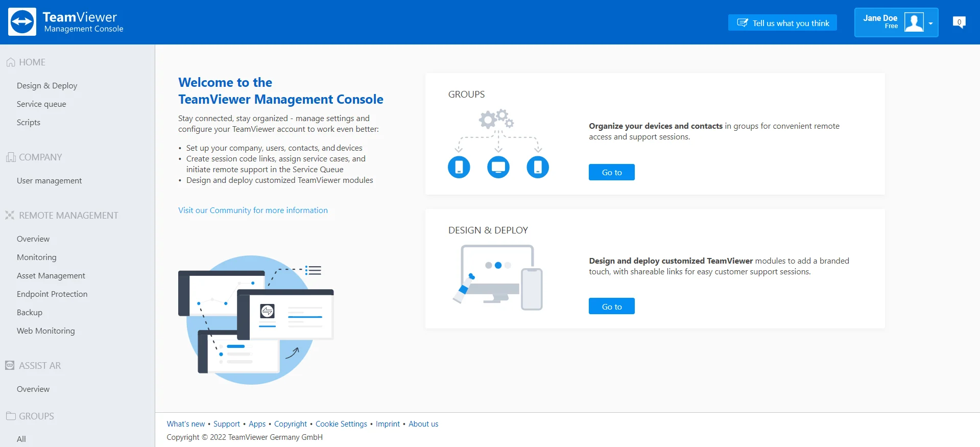This screenshot has height=447, width=980.
Task: Click the Copyright 2022 TeamViewer Germany text
Action: tap(245, 437)
